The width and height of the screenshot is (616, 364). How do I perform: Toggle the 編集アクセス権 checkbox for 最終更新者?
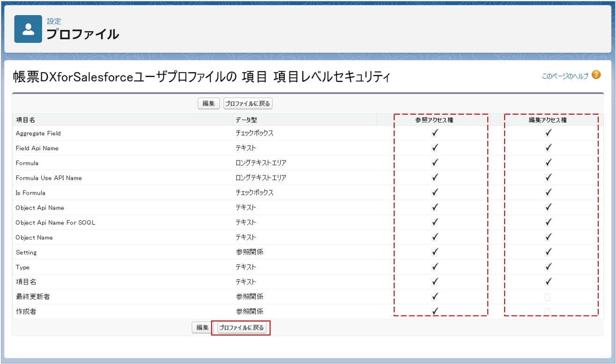click(x=548, y=297)
